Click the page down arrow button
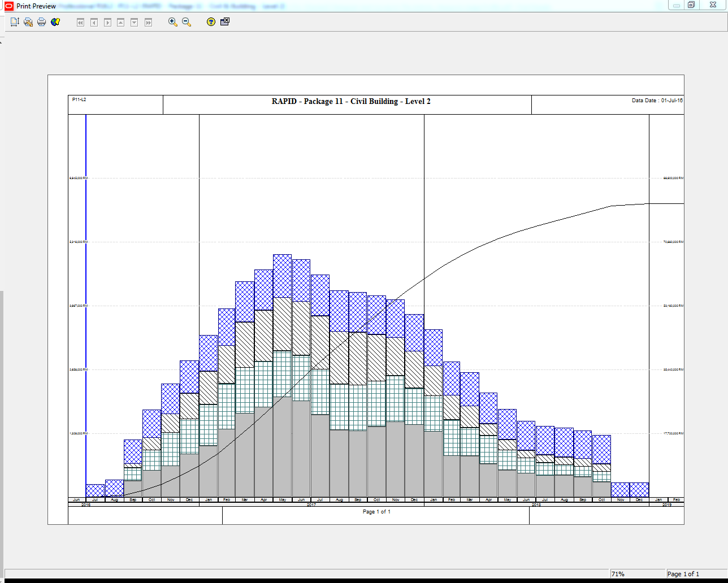This screenshot has width=728, height=583. [x=135, y=23]
